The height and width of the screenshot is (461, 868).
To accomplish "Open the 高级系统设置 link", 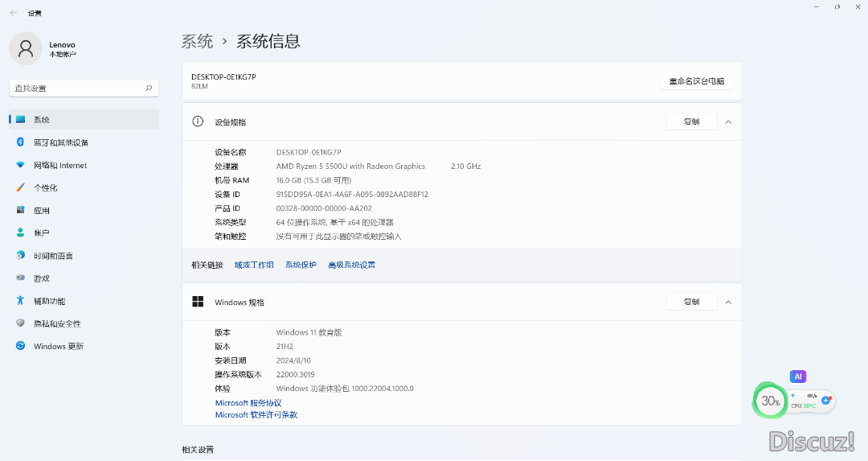I will click(351, 265).
